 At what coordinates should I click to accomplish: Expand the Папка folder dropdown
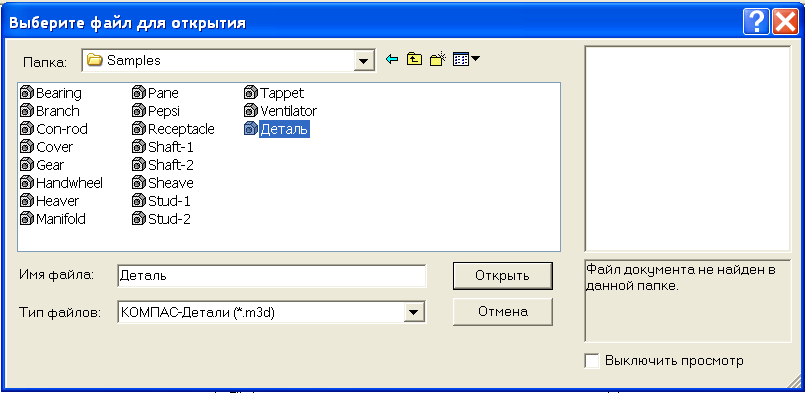[363, 61]
